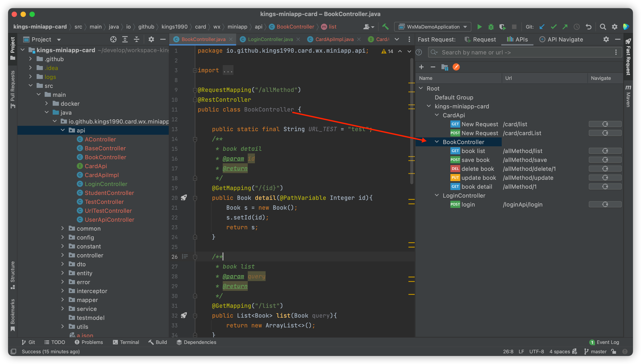Collapse the BookController node in APIs tree

pyautogui.click(x=437, y=142)
